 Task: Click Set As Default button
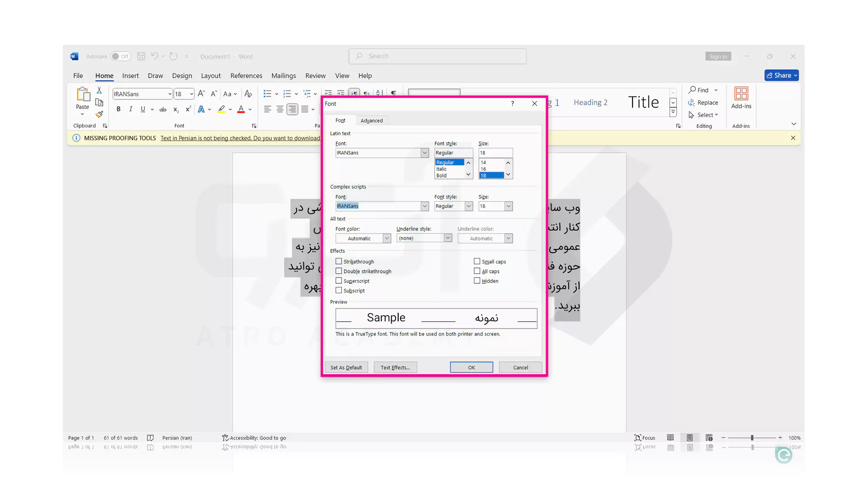click(x=346, y=367)
